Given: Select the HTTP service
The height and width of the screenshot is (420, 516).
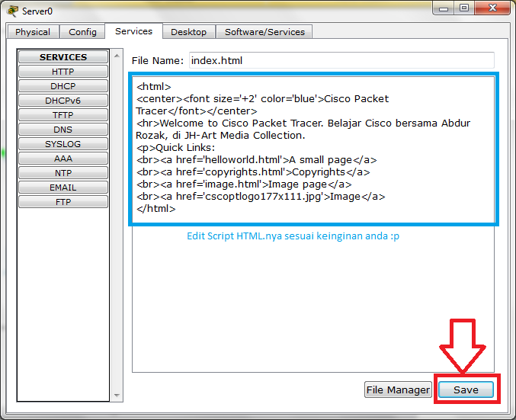Looking at the screenshot, I should click(63, 72).
